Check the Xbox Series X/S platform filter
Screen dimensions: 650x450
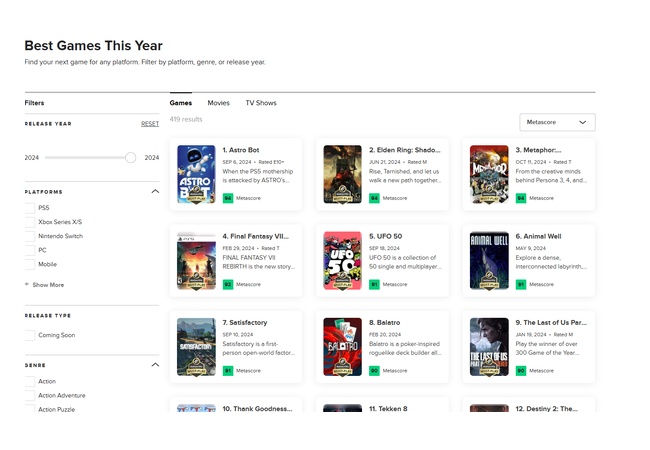30,222
